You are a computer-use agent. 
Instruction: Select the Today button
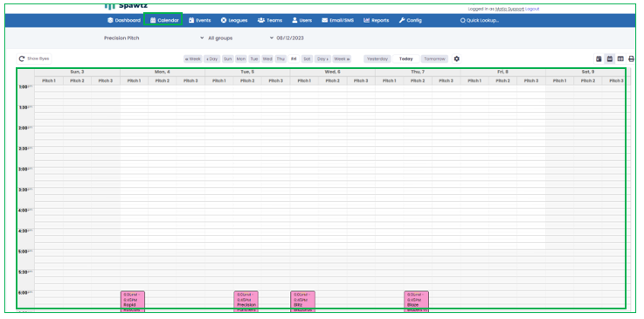[x=405, y=59]
